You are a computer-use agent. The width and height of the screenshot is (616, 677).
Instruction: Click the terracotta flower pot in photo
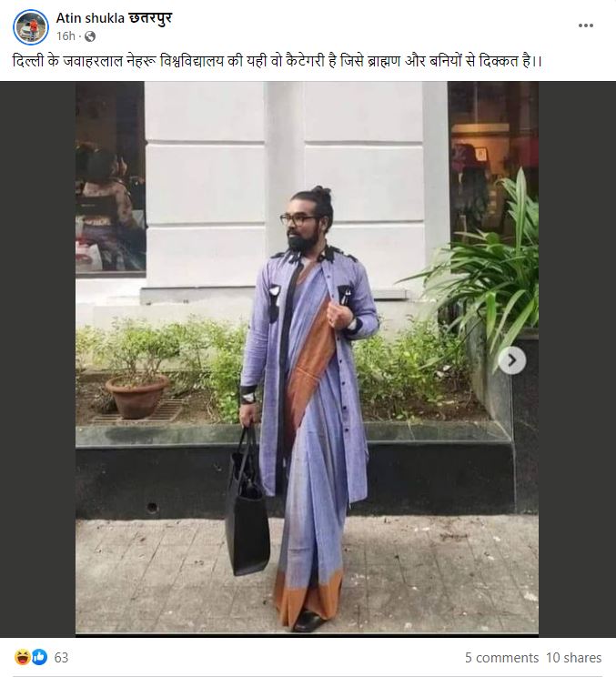pos(137,397)
